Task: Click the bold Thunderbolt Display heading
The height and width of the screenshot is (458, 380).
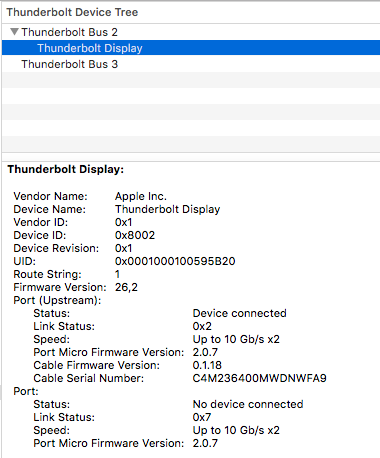Action: (66, 170)
